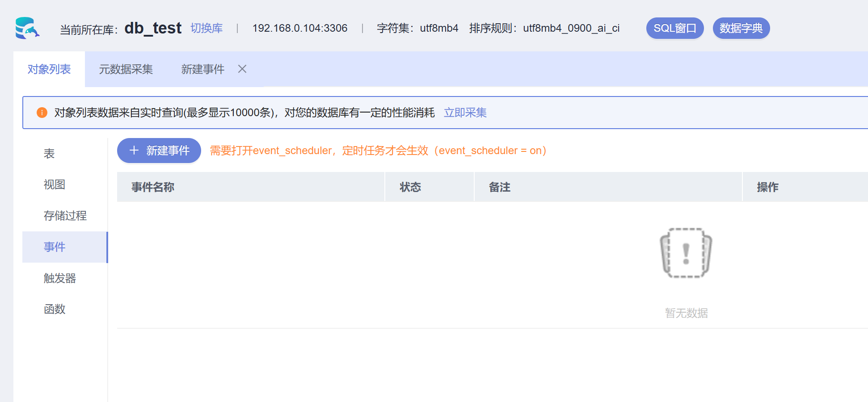Select 触发器 in the object sidebar

(60, 278)
